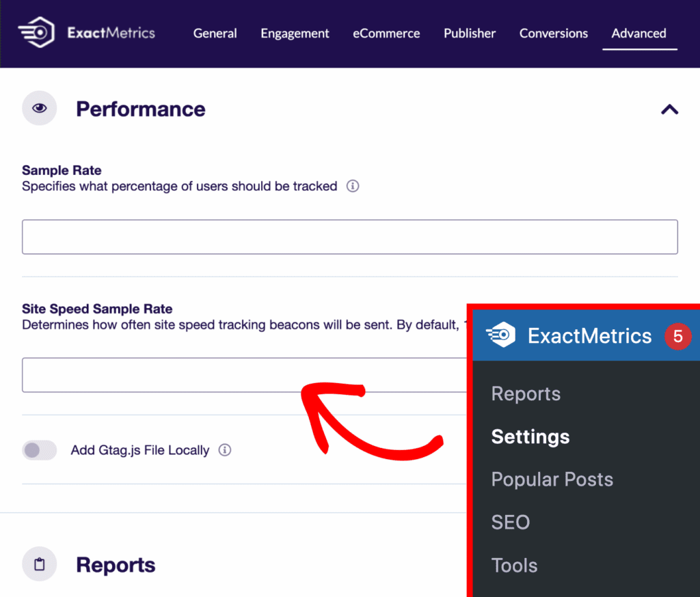This screenshot has height=597, width=700.
Task: Open Popular Posts in the sidebar
Action: click(552, 480)
